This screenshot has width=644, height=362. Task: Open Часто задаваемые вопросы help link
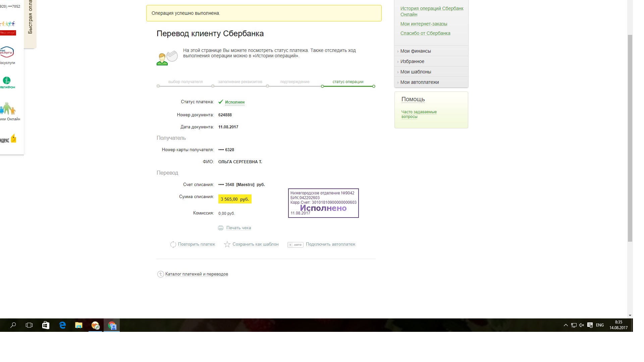coord(419,114)
